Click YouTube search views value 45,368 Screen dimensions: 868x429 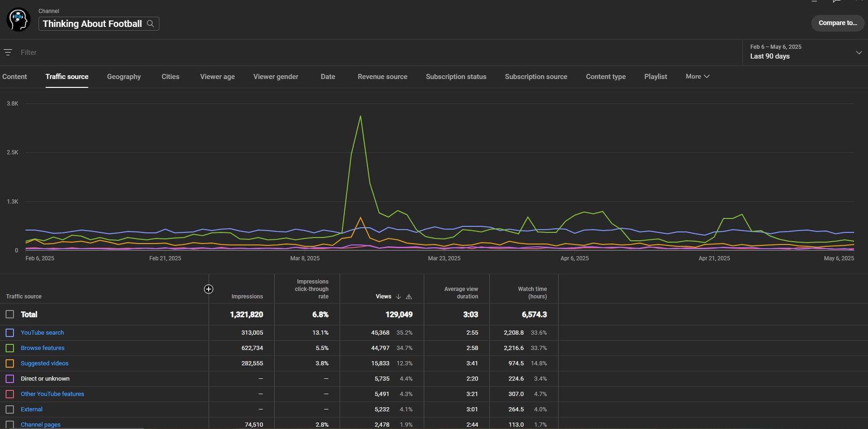[x=380, y=333]
